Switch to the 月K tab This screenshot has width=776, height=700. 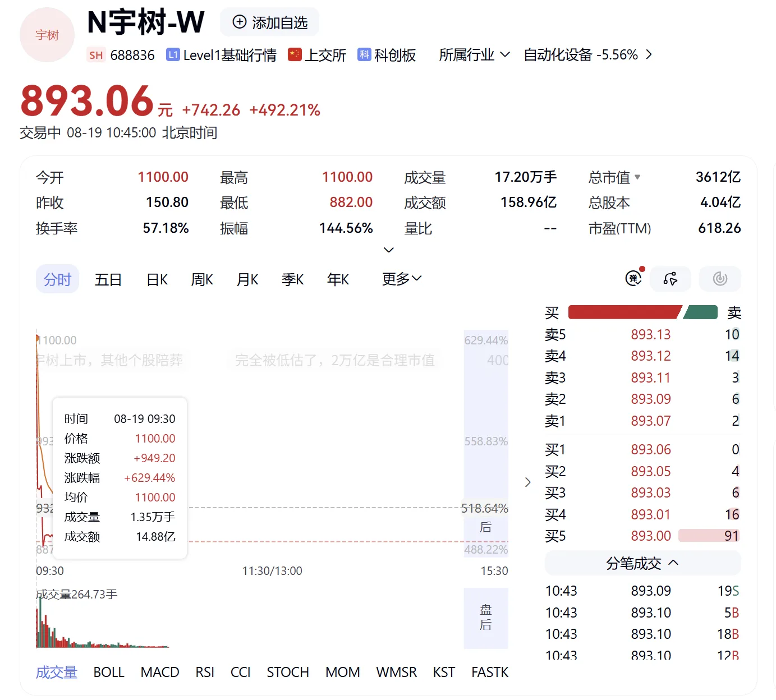[247, 279]
